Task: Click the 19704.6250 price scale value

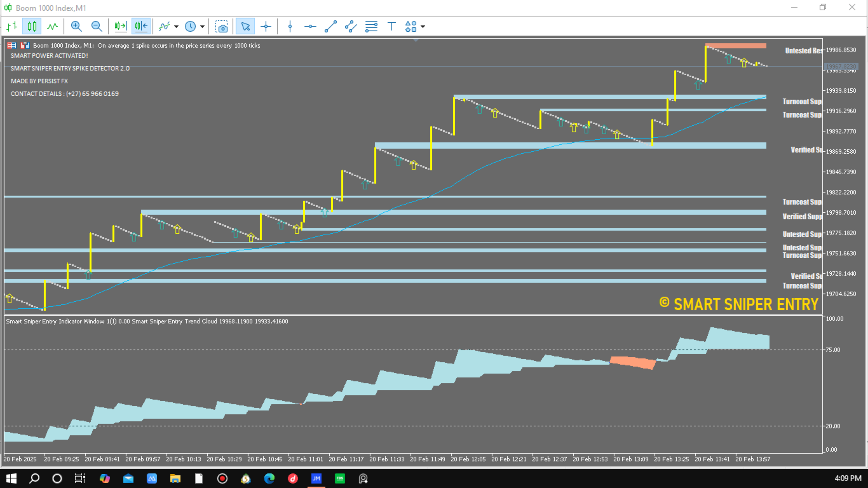Action: point(841,294)
